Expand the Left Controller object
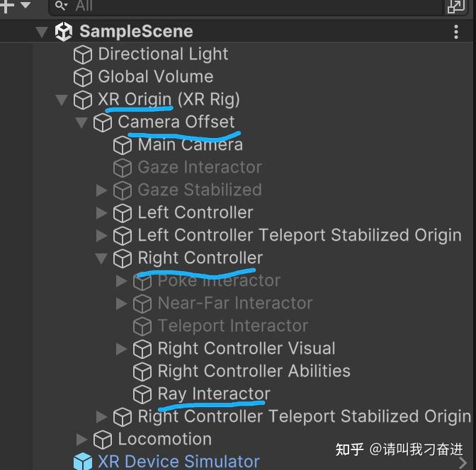 click(101, 213)
